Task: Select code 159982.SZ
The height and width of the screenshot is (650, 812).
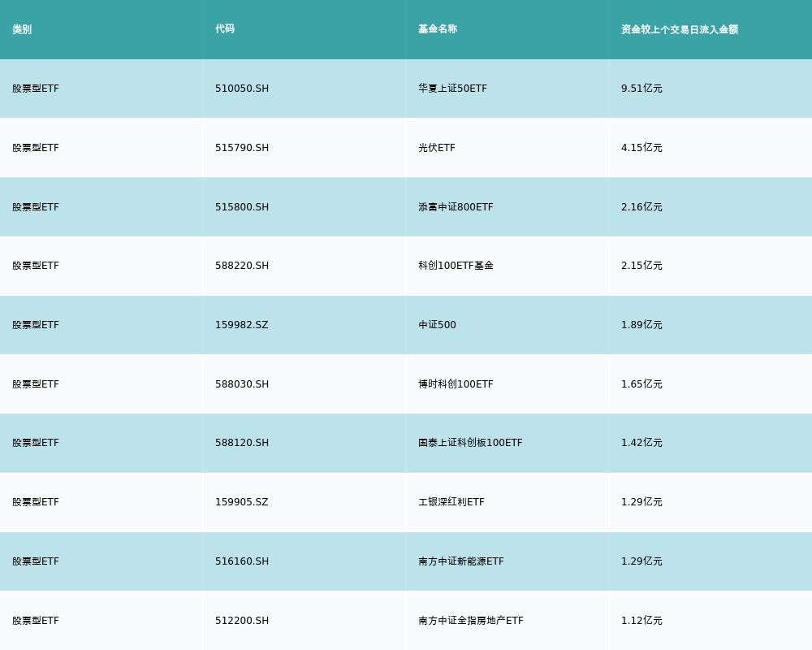Action: point(242,325)
